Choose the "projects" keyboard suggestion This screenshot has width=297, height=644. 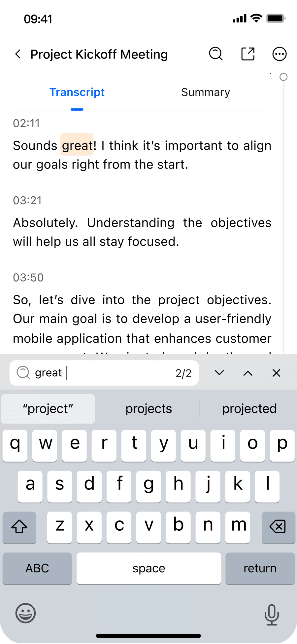click(x=149, y=409)
